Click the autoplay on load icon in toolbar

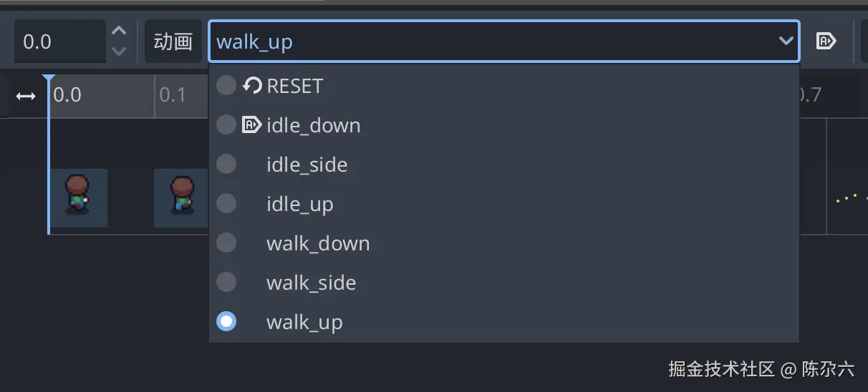826,41
